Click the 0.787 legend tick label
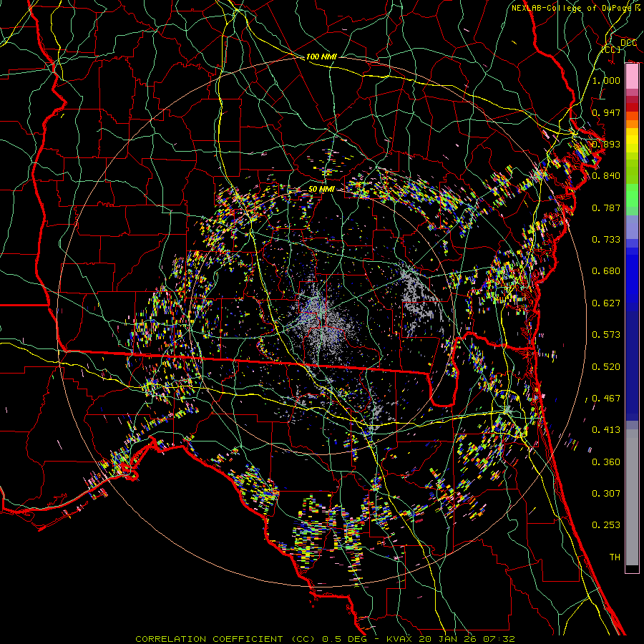 pos(606,208)
